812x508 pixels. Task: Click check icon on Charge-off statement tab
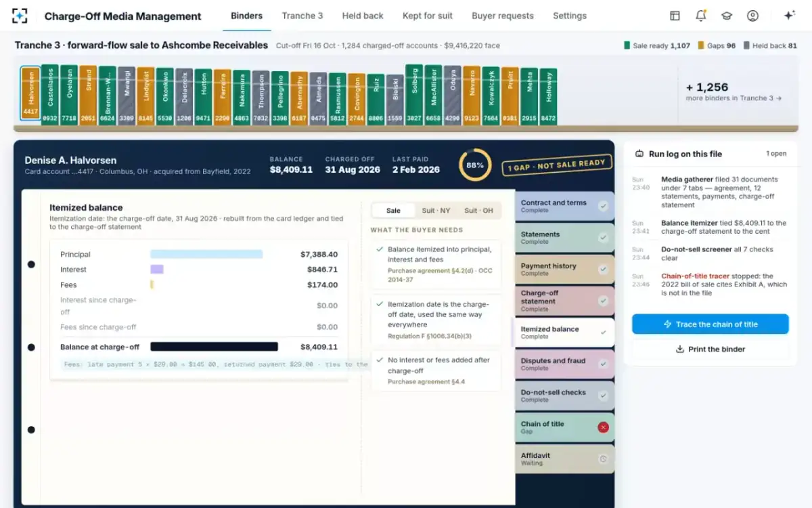(603, 301)
